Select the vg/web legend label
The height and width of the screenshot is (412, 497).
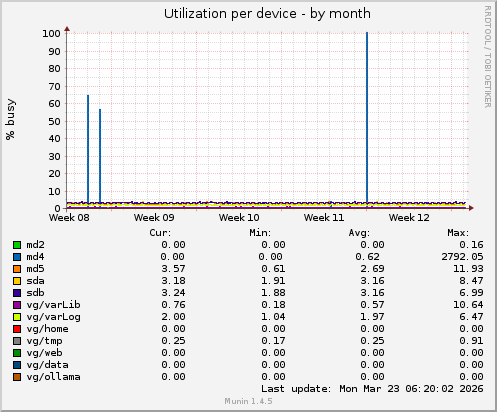coord(44,353)
